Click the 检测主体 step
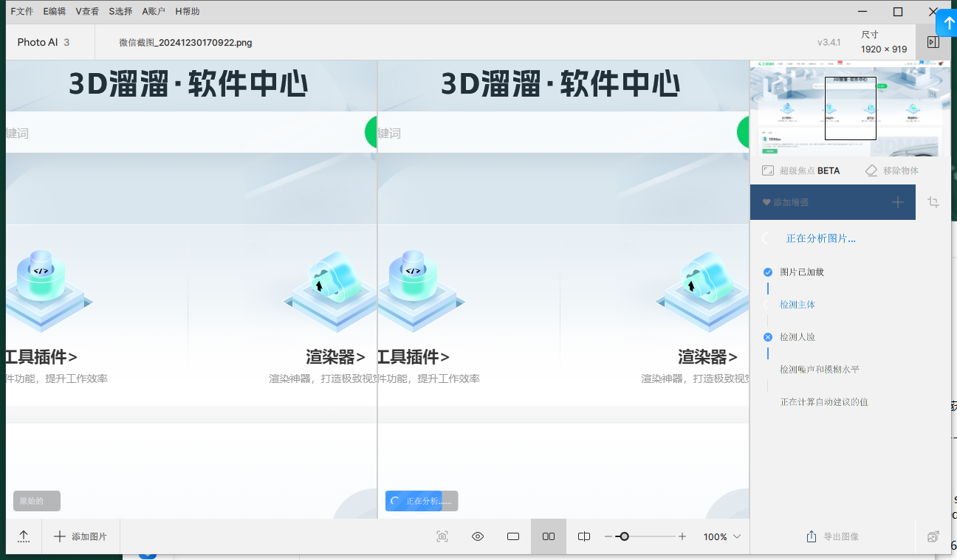The image size is (957, 560). click(797, 305)
